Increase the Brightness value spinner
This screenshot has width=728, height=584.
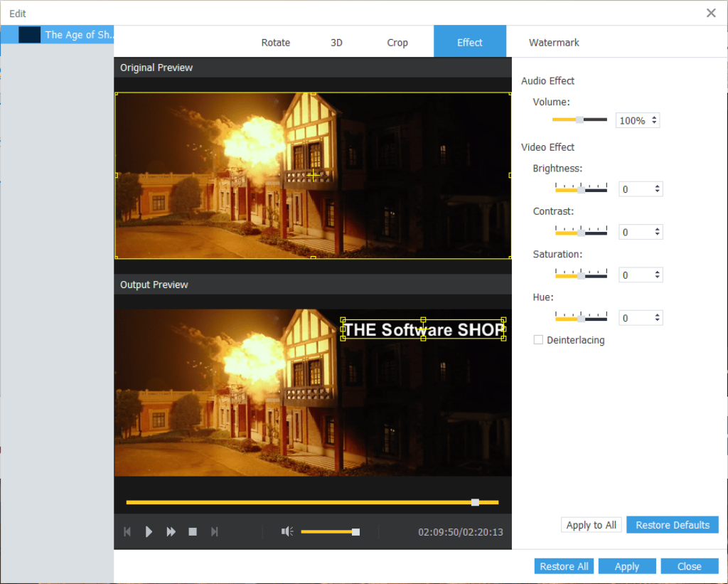click(657, 186)
